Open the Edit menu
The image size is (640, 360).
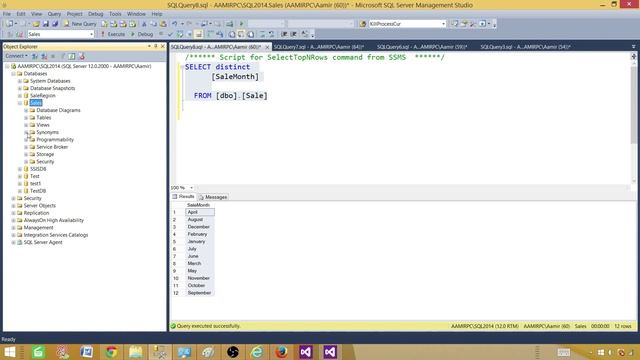pyautogui.click(x=21, y=14)
